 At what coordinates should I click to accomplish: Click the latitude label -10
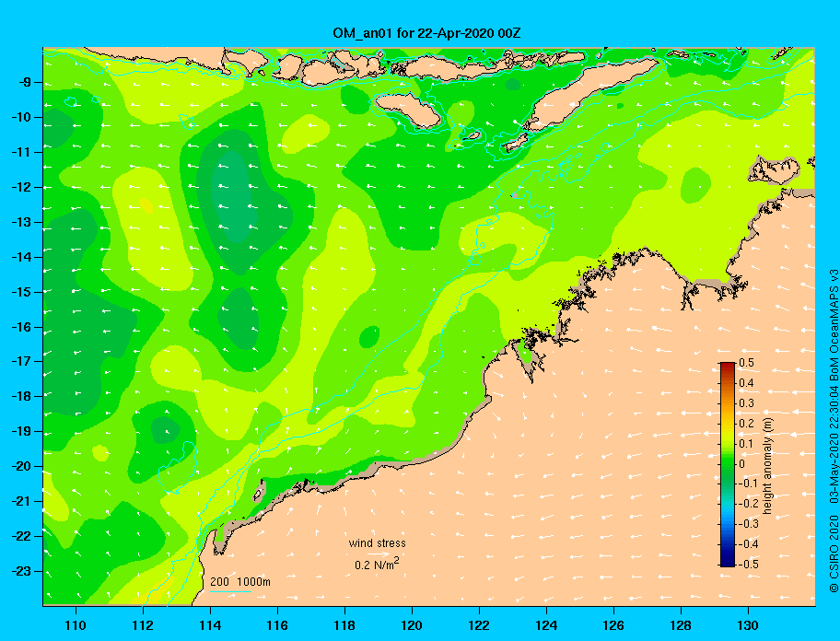point(21,117)
